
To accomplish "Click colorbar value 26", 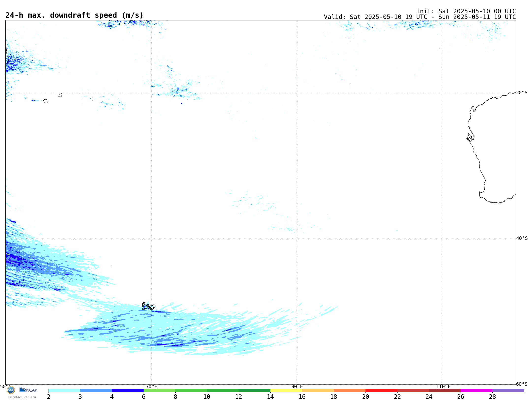I will [461, 397].
